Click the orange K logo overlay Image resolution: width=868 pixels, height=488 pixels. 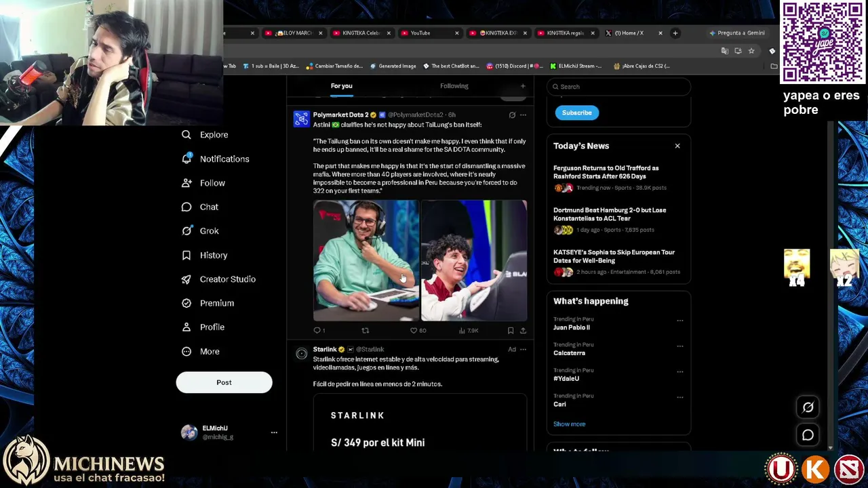tap(816, 468)
